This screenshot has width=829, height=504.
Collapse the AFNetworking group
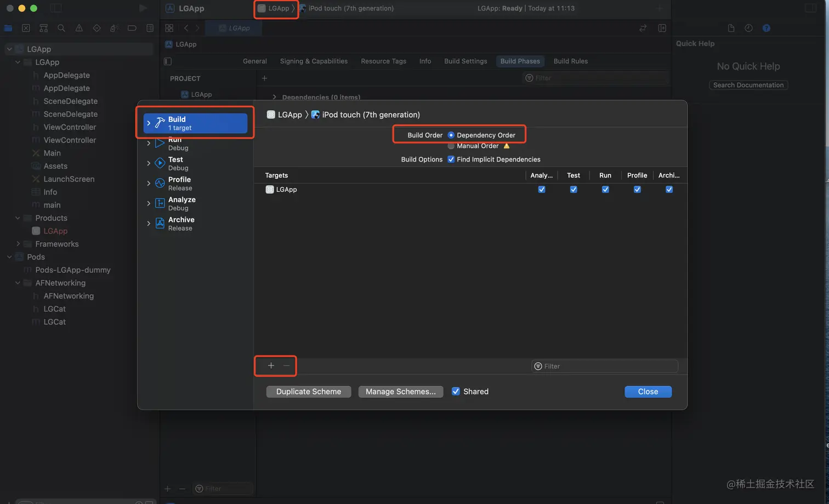coord(18,283)
